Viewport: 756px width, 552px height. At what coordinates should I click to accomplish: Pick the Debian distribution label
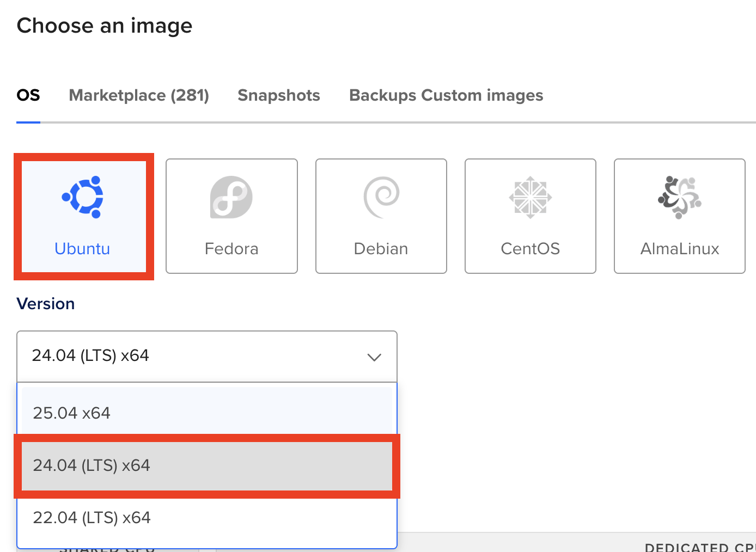(x=381, y=249)
